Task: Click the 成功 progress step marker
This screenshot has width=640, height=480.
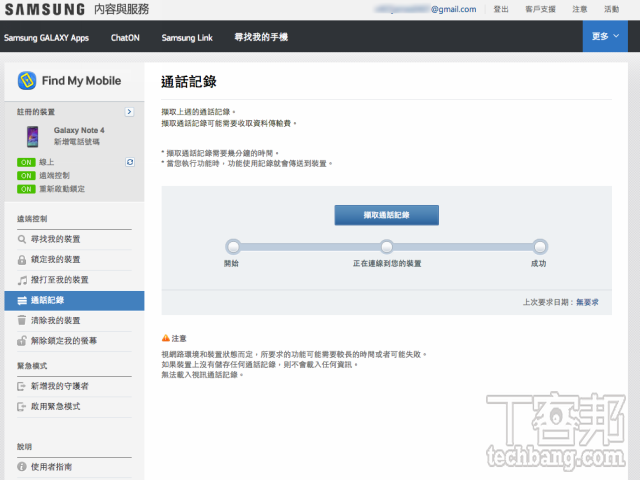Action: pos(540,247)
